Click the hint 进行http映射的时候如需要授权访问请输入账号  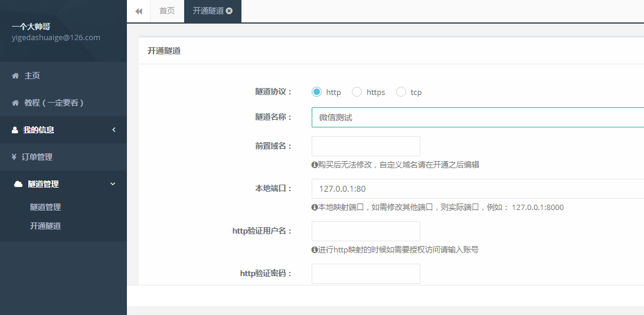pos(398,250)
